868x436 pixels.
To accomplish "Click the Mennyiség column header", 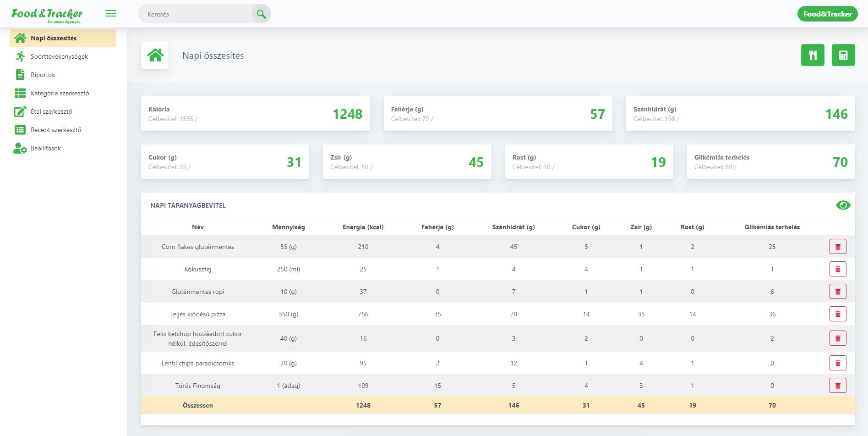I will (x=289, y=227).
